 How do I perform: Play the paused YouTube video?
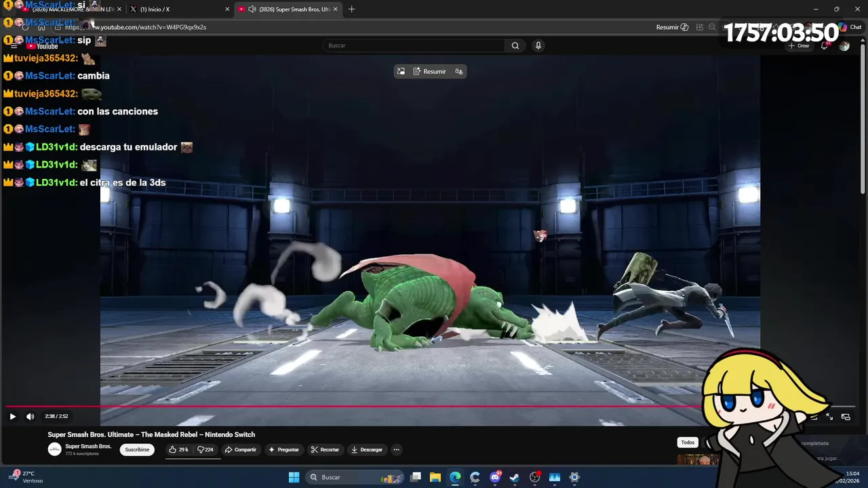click(12, 416)
